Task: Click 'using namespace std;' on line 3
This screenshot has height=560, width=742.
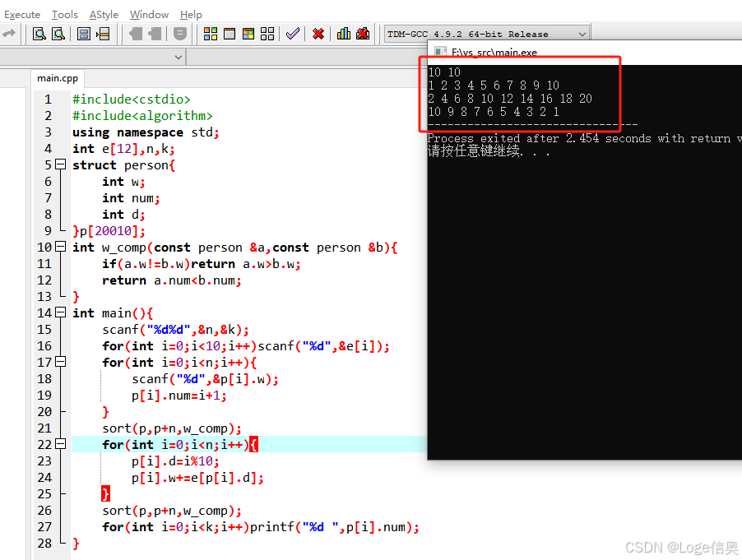Action: (146, 132)
